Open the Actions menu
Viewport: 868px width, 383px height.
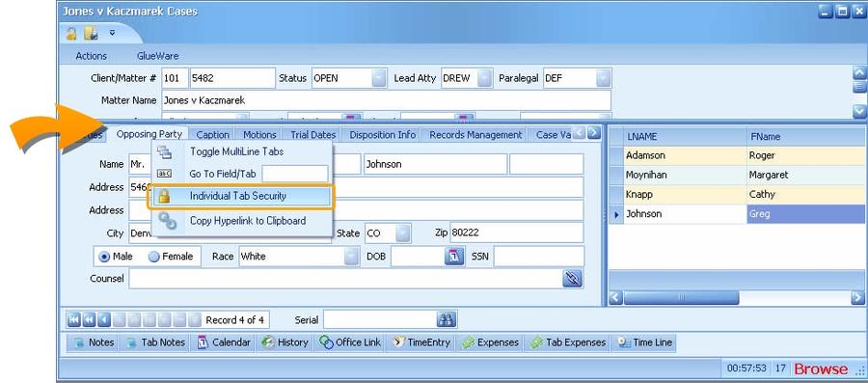coord(92,56)
